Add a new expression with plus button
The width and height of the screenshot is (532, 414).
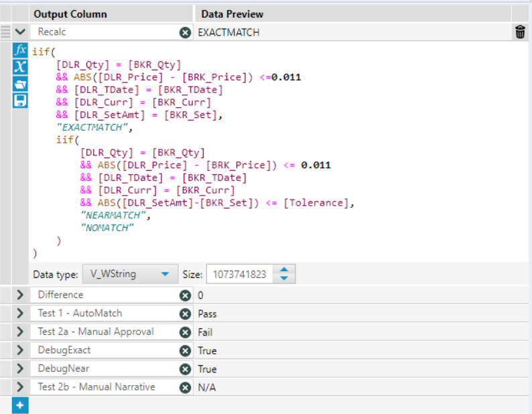[20, 405]
